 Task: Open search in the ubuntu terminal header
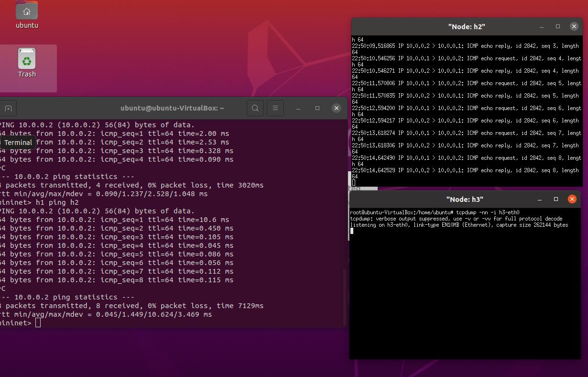click(255, 108)
